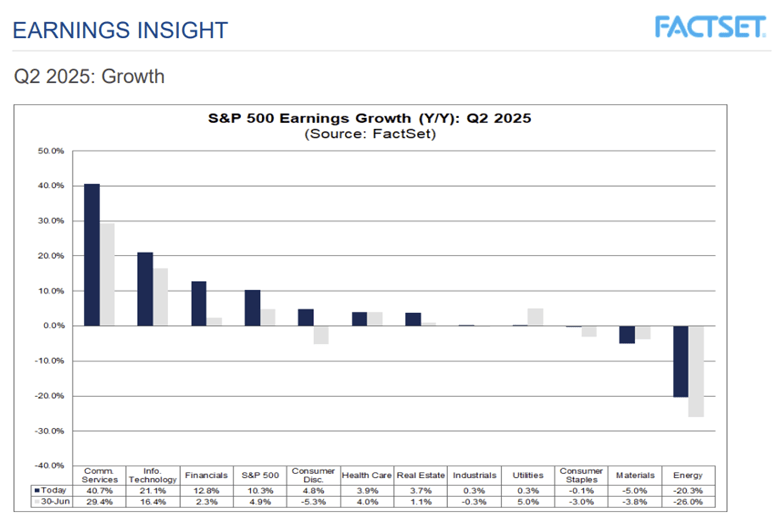Click the Info. Technology column header
The width and height of the screenshot is (780, 523).
[x=153, y=475]
